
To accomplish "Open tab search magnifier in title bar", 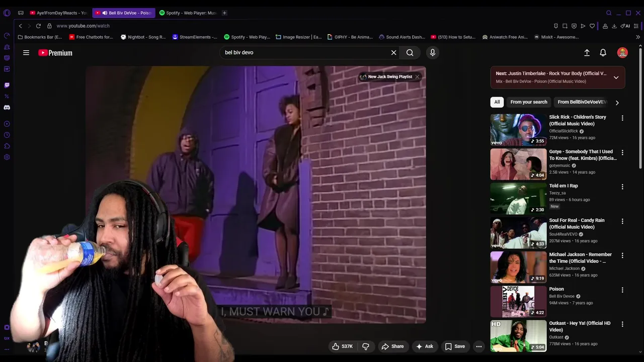I will pos(609,13).
